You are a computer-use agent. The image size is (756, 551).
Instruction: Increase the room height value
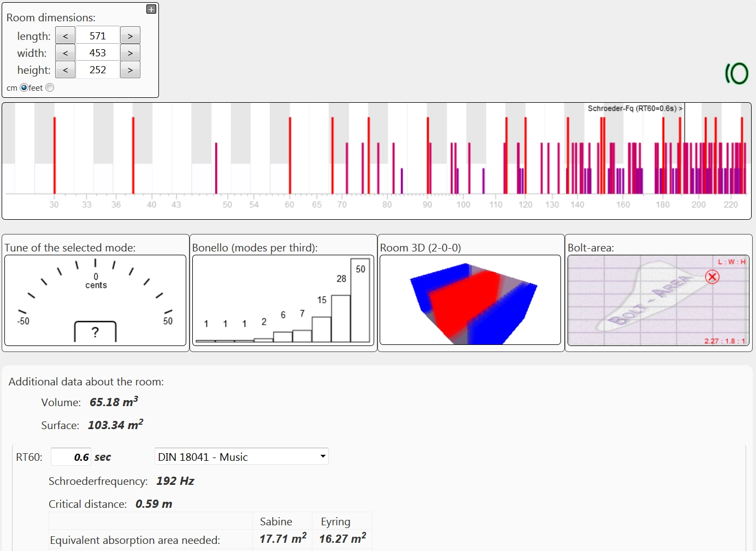pos(130,70)
